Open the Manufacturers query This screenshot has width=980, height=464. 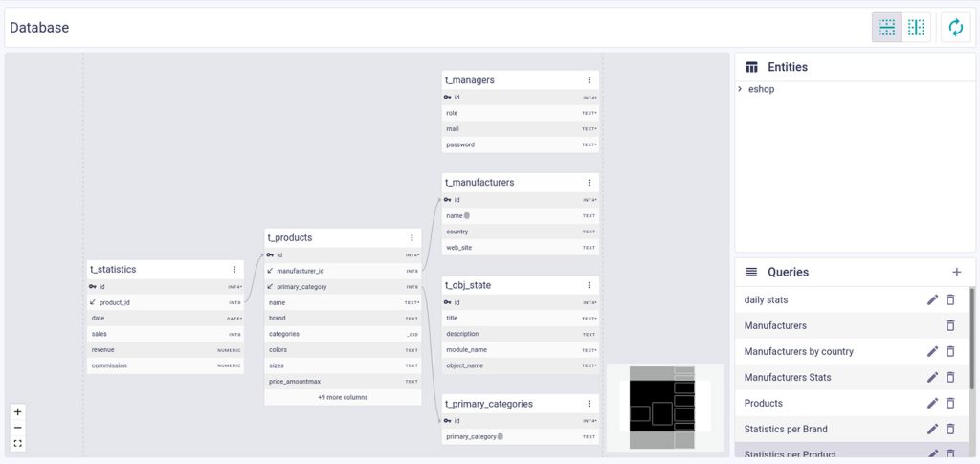click(x=853, y=325)
